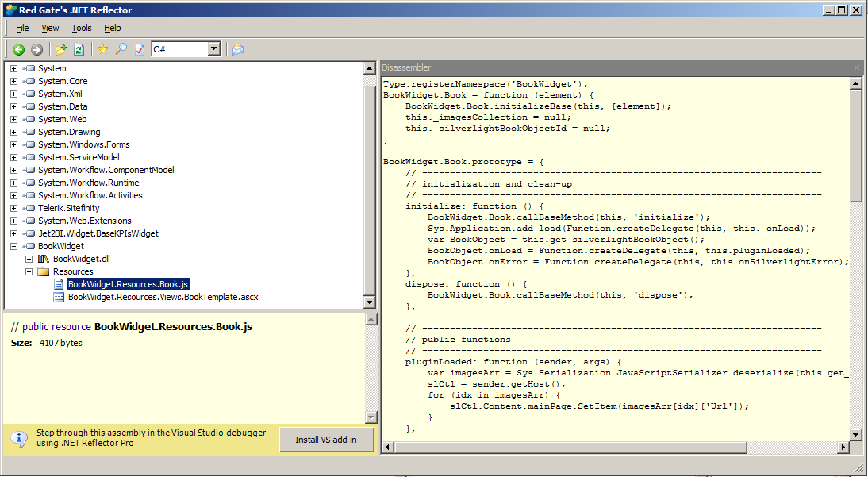Open Search with magnifier icon

tap(121, 49)
